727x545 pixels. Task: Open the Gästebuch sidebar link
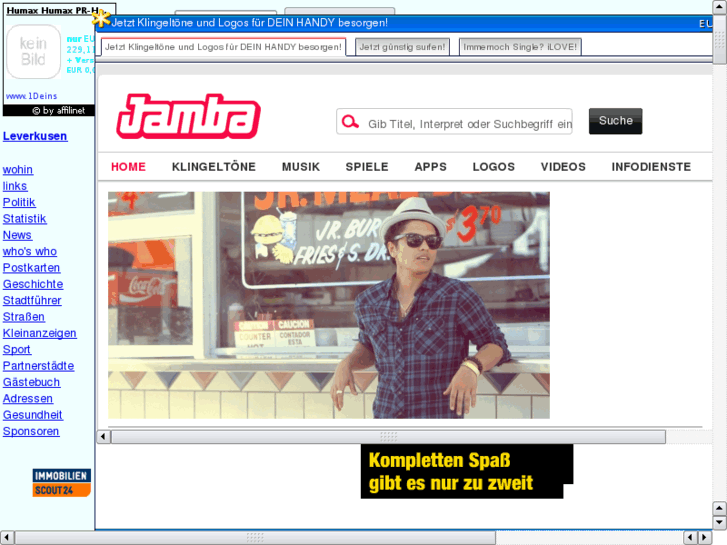(32, 382)
